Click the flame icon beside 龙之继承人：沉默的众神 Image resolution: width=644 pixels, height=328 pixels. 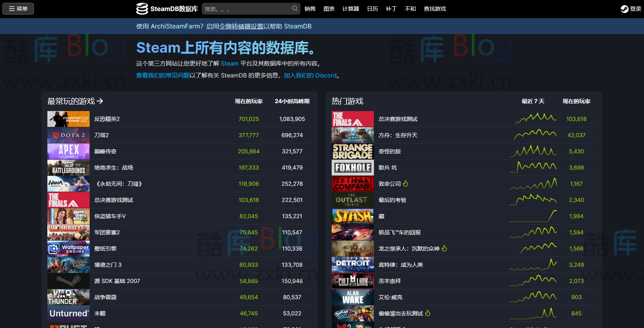tap(444, 248)
